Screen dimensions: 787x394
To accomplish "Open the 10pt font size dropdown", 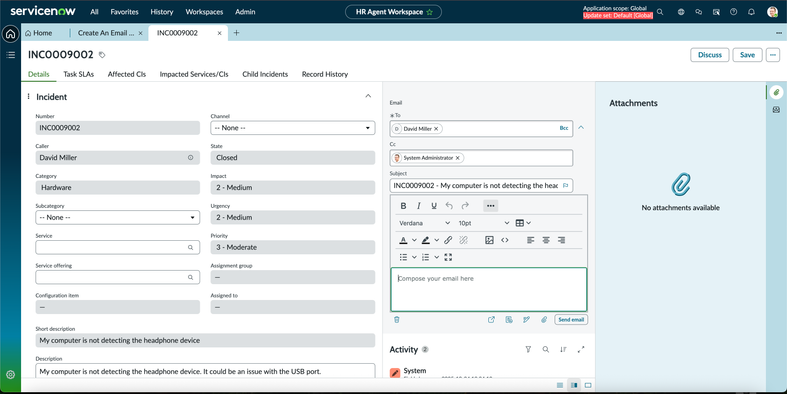I will point(483,223).
